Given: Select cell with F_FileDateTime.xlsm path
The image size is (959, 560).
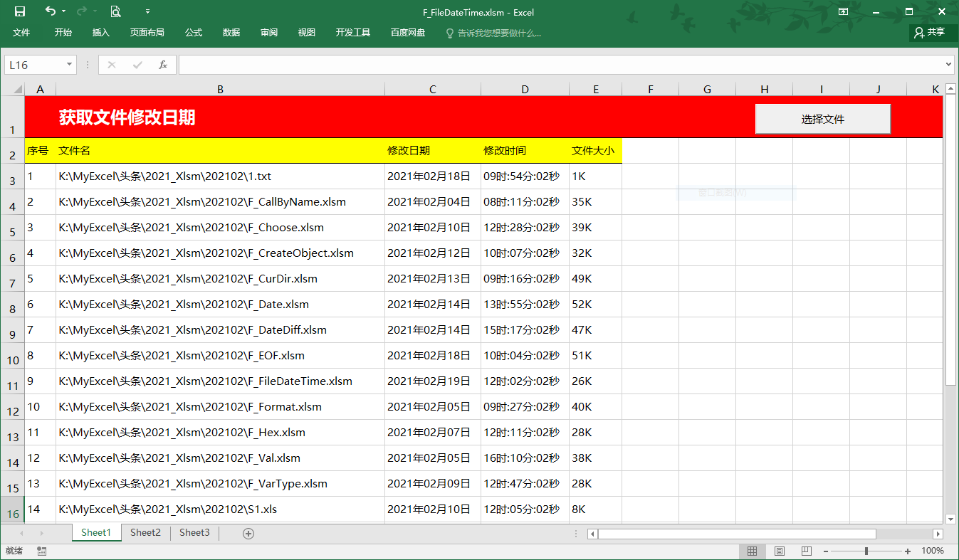Looking at the screenshot, I should coord(220,381).
